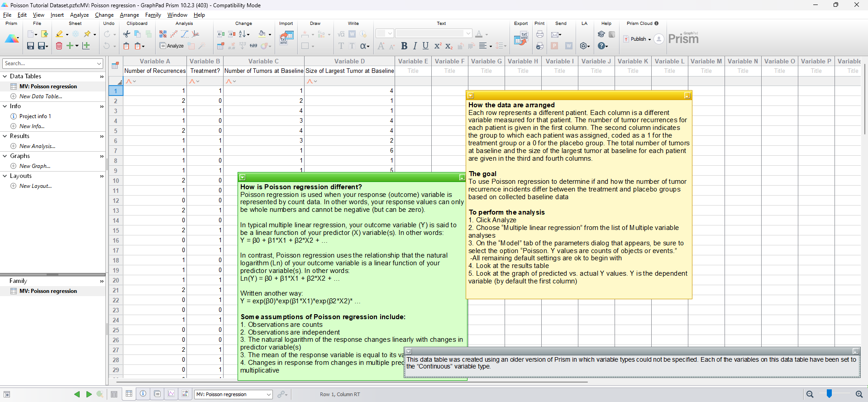This screenshot has width=868, height=402.
Task: Click the Publish button
Action: (638, 39)
